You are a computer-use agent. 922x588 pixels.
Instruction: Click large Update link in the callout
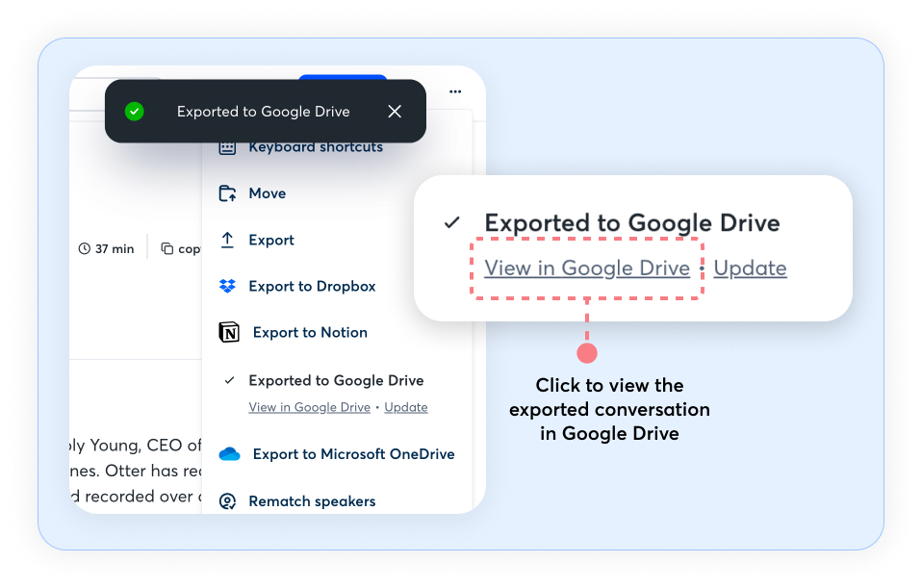[751, 268]
